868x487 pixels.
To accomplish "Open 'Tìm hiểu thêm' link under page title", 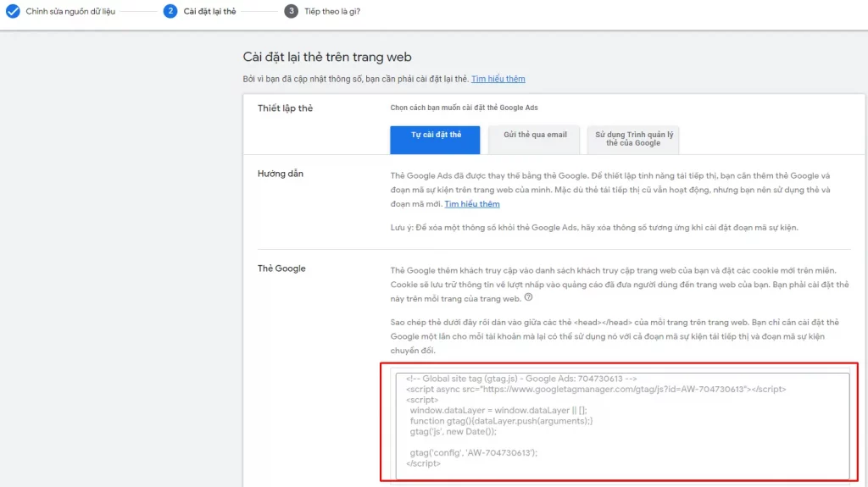I will pos(498,79).
